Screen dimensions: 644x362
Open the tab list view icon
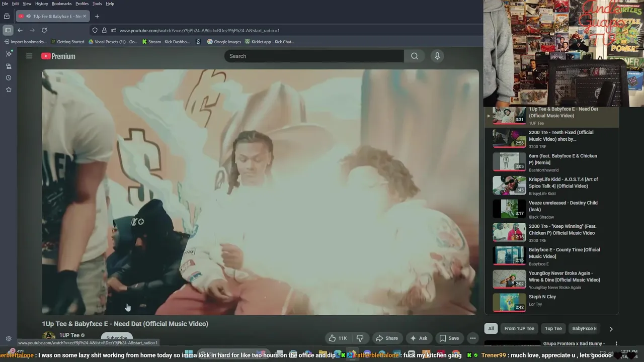click(7, 16)
